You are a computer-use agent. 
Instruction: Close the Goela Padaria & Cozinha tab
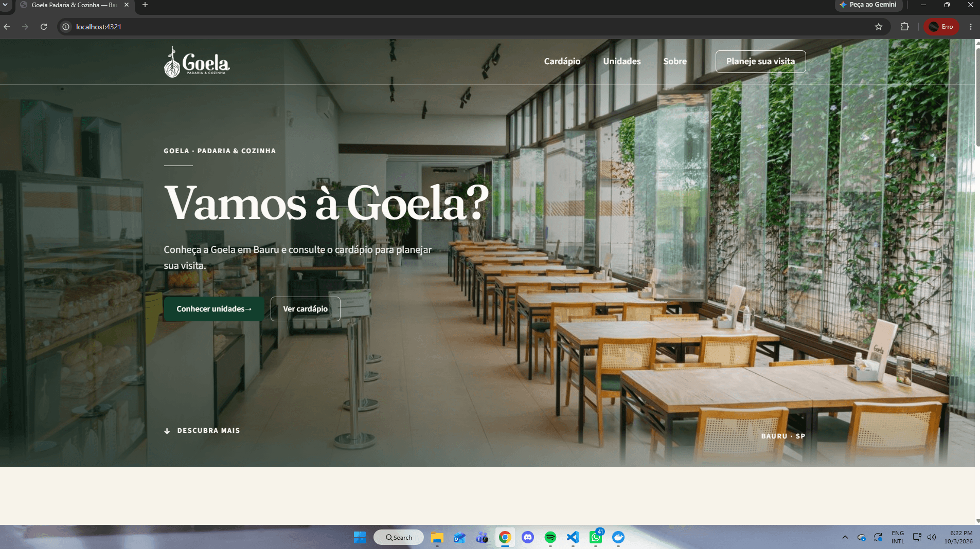(x=127, y=5)
